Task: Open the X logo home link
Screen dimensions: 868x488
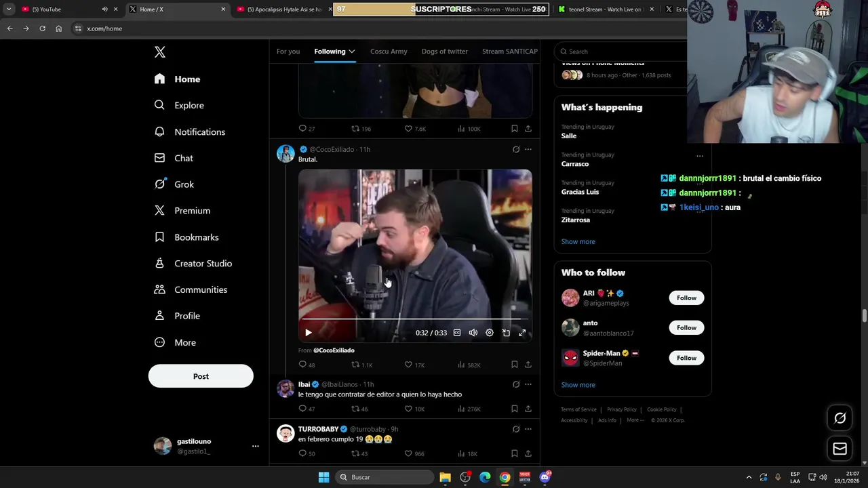Action: coord(159,52)
